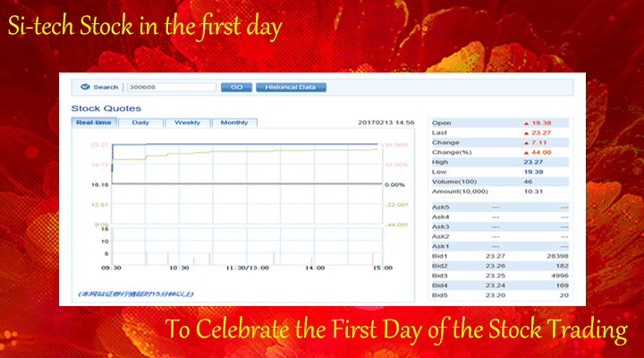Screen dimensions: 644x358
Task: Click the GO button
Action: 236,87
